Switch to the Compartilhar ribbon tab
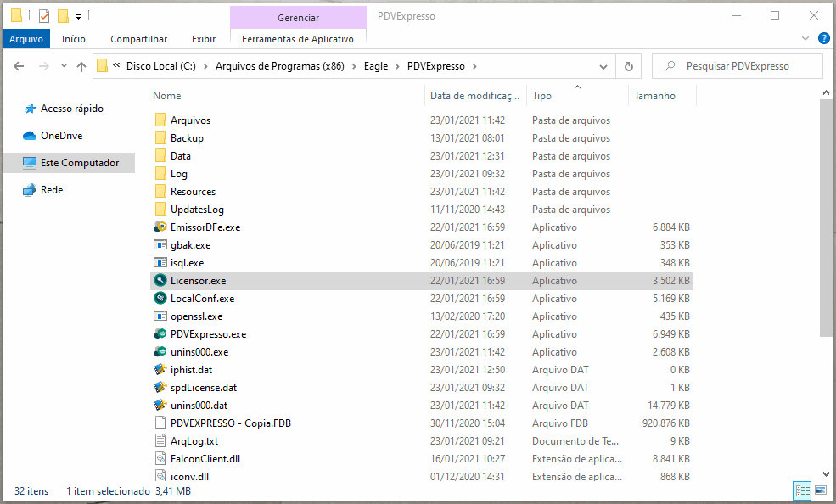836x504 pixels. click(x=138, y=39)
